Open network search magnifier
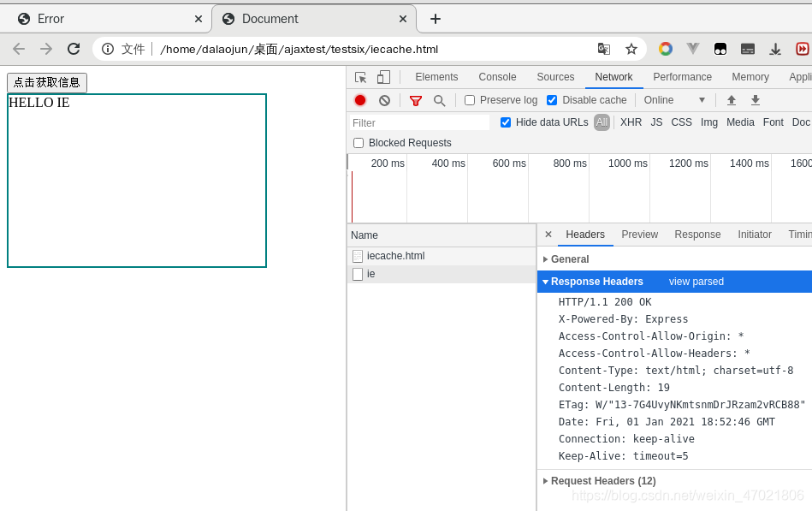The width and height of the screenshot is (812, 511). [x=439, y=100]
